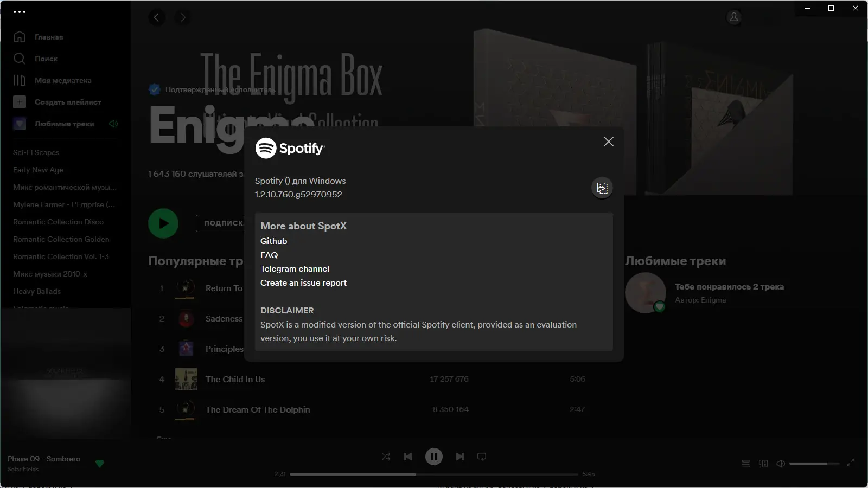Click the version number 1.2.10.760.g52970952
The height and width of the screenshot is (488, 868).
coord(298,195)
